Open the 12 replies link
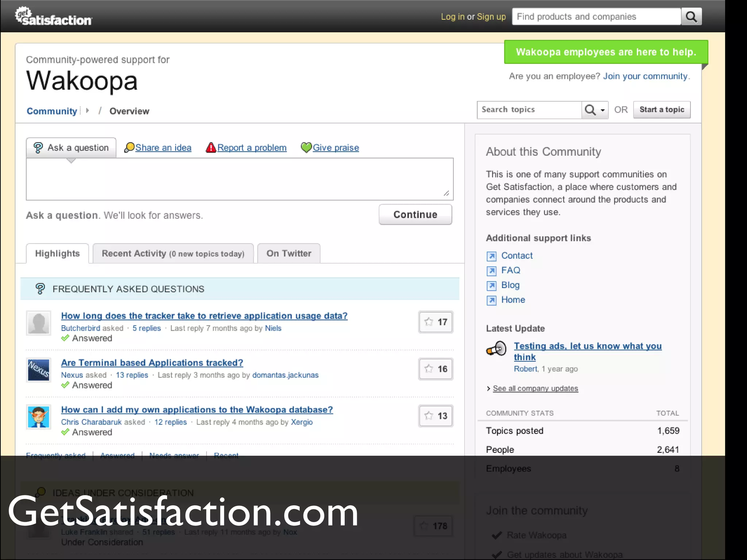The width and height of the screenshot is (747, 560). pos(170,422)
